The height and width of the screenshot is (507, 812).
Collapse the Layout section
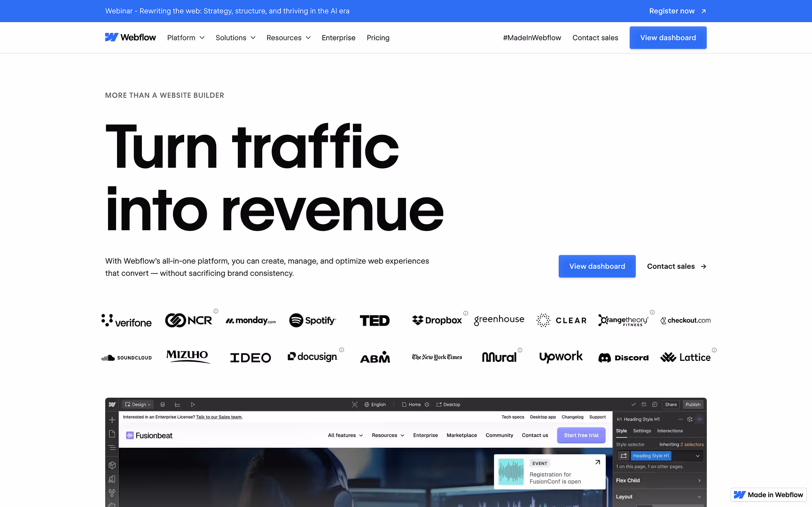click(x=659, y=497)
